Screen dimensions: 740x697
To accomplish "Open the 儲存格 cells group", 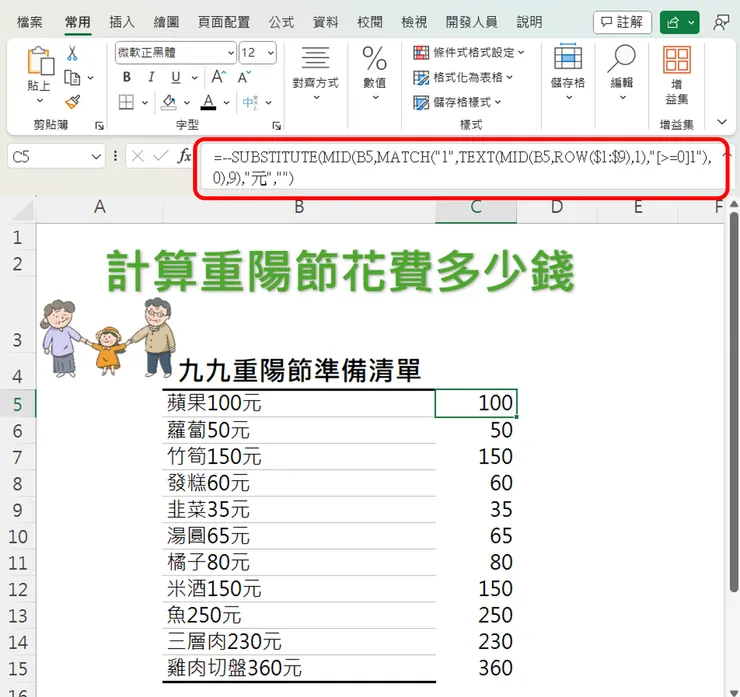I will tap(568, 73).
